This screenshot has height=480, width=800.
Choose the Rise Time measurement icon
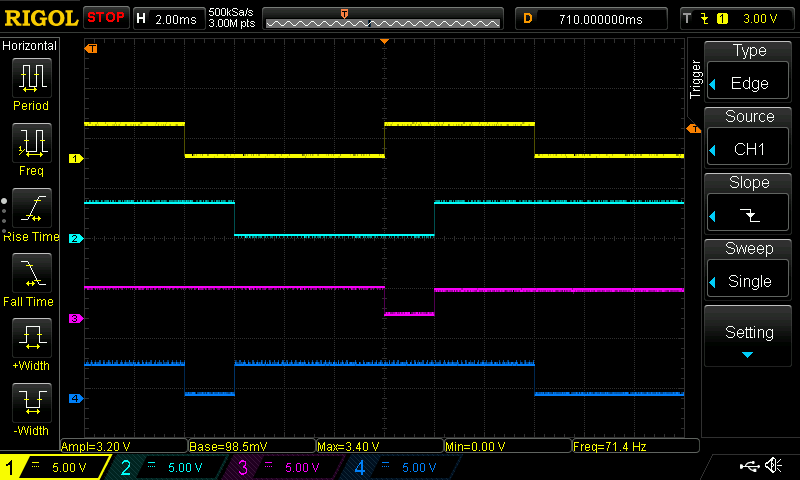[32, 208]
